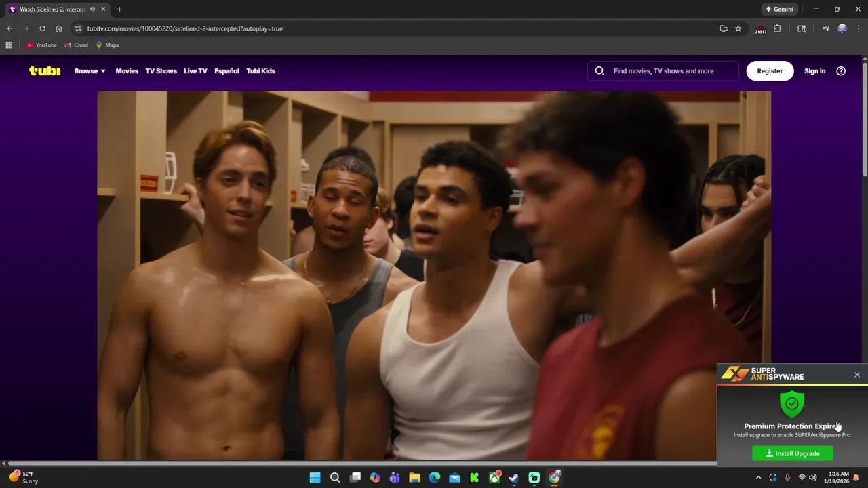This screenshot has height=488, width=868.
Task: Click the Sign In link
Action: pyautogui.click(x=814, y=70)
